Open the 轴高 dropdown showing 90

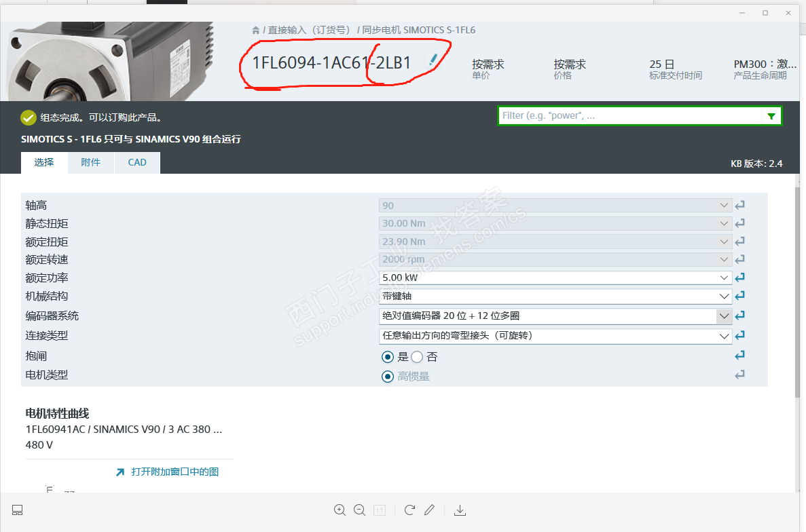click(555, 206)
